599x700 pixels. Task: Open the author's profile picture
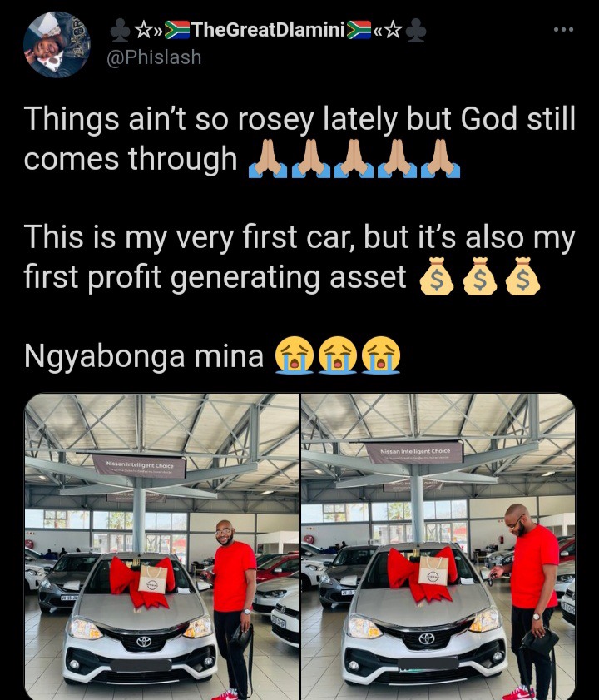[57, 45]
